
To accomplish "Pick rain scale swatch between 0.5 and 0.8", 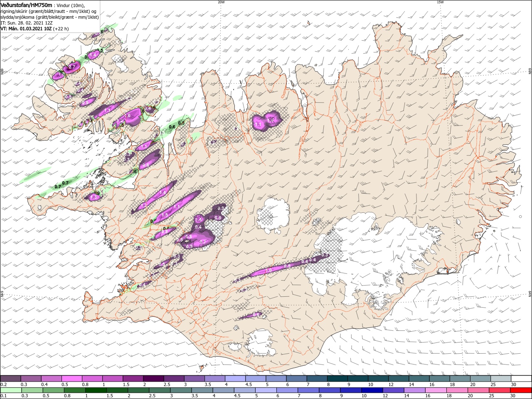I will [x=53, y=390].
